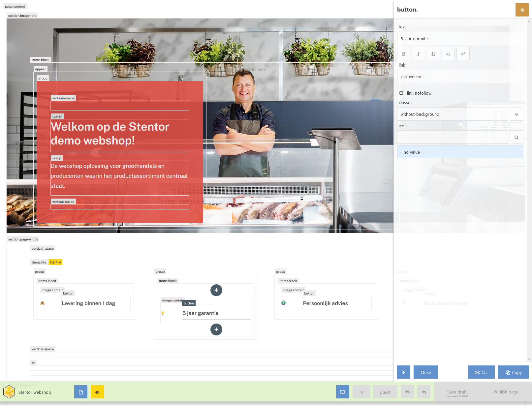This screenshot has width=532, height=407.
Task: Close the button properties panel
Action: tap(426, 372)
